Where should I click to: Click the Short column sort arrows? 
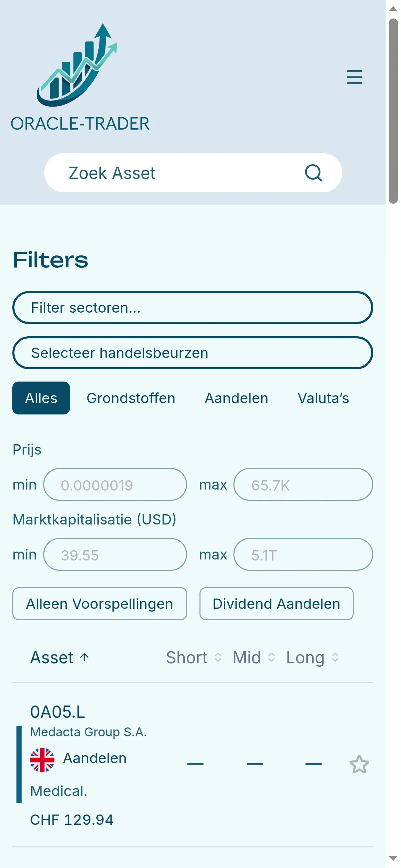click(218, 657)
